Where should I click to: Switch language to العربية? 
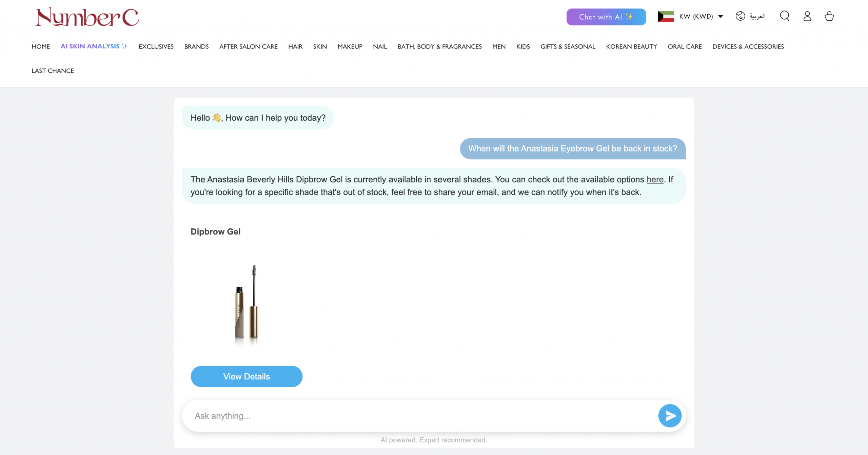[757, 16]
